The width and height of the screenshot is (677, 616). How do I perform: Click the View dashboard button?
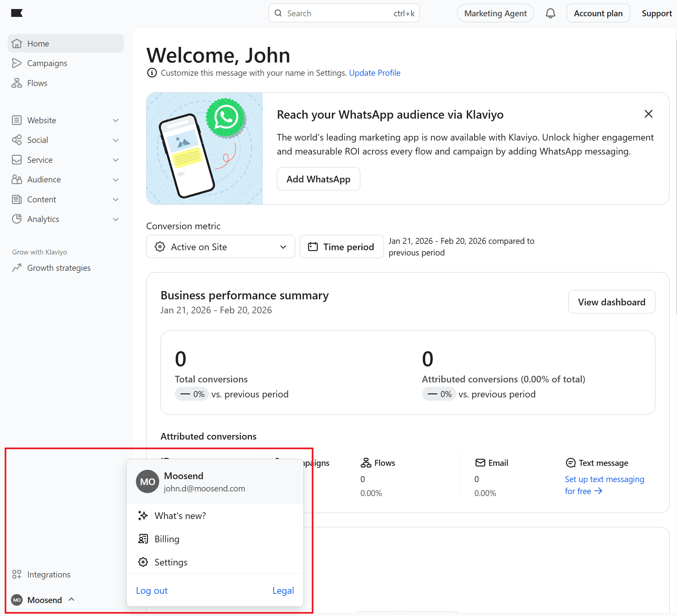point(612,302)
